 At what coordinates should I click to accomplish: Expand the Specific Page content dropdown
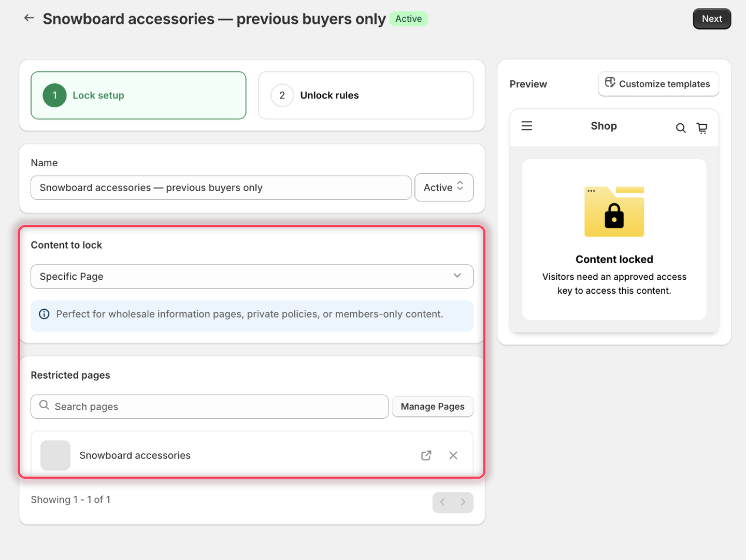(x=252, y=277)
